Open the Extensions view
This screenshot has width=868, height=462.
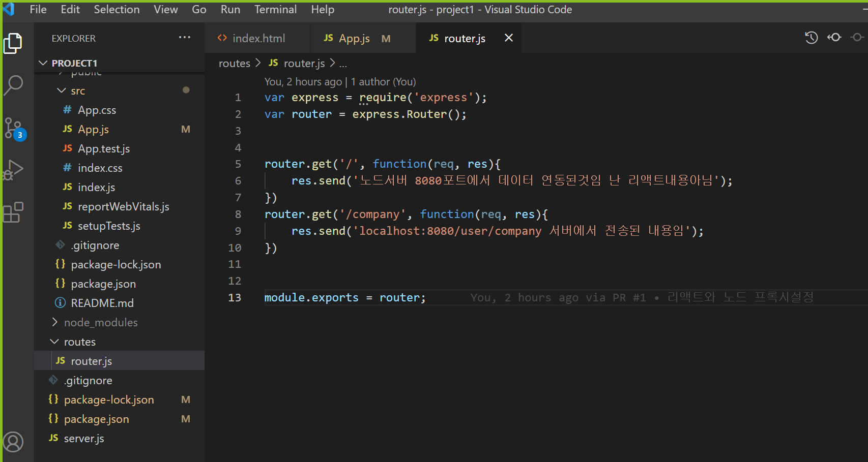pyautogui.click(x=14, y=212)
